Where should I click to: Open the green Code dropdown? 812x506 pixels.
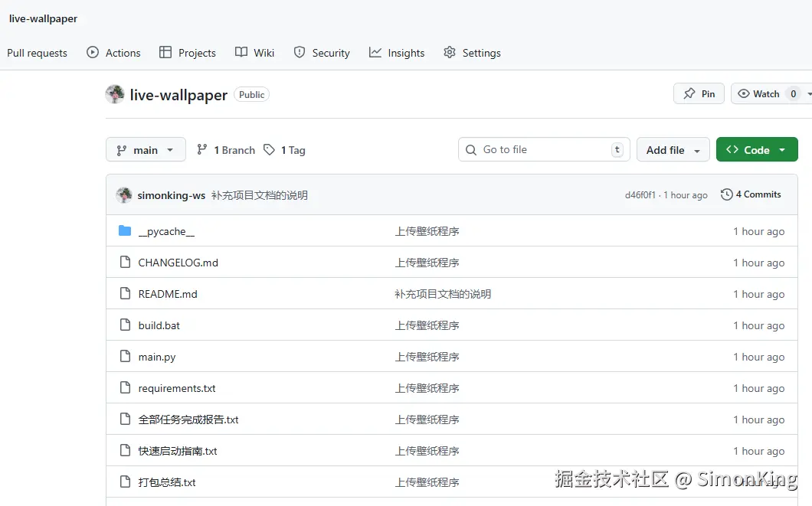click(x=757, y=149)
